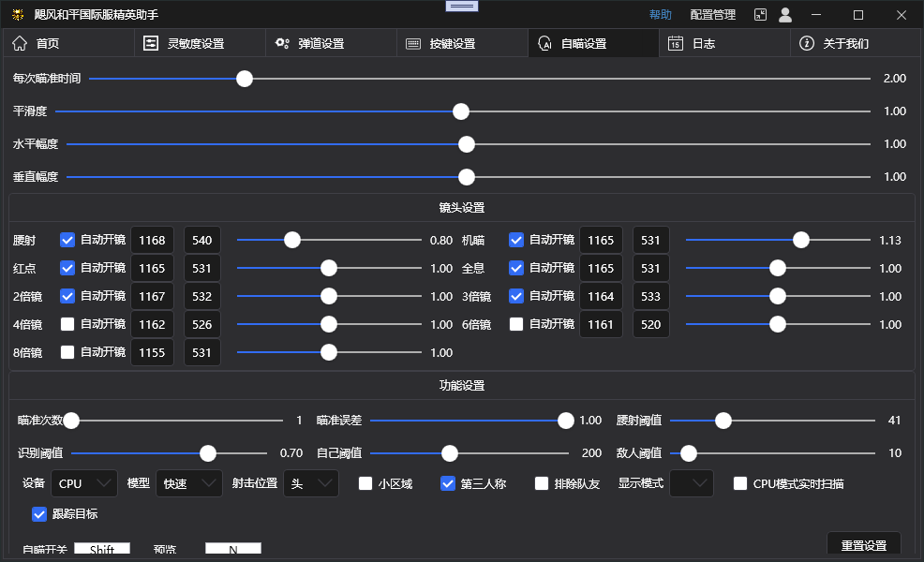
Task: Click the compact window icon in title bar
Action: coord(761,15)
